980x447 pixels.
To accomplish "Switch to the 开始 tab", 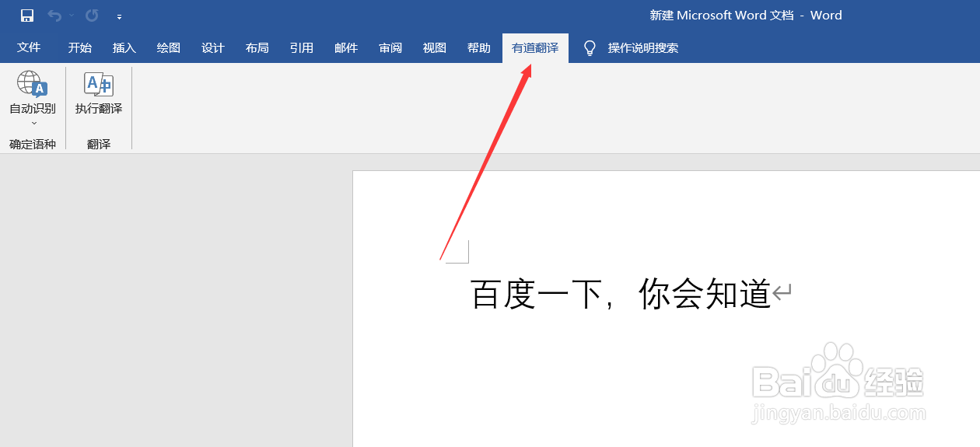I will tap(79, 47).
